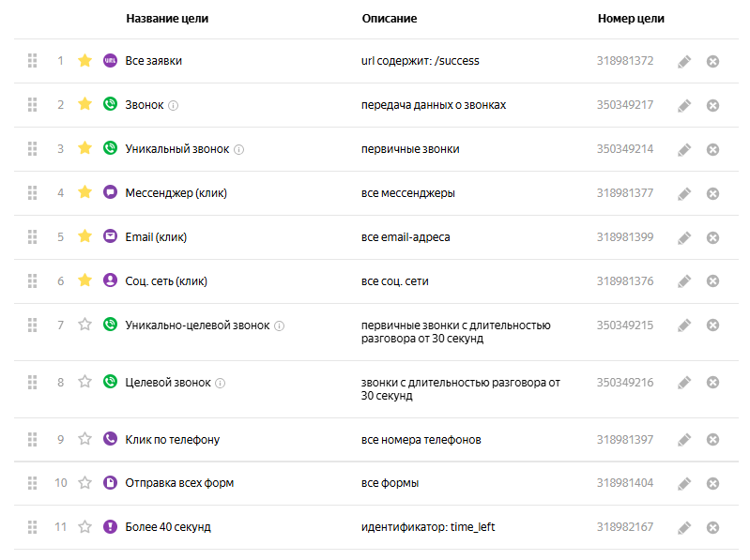Mark "Клик по телефону" as favorite
The height and width of the screenshot is (560, 750).
[x=84, y=439]
